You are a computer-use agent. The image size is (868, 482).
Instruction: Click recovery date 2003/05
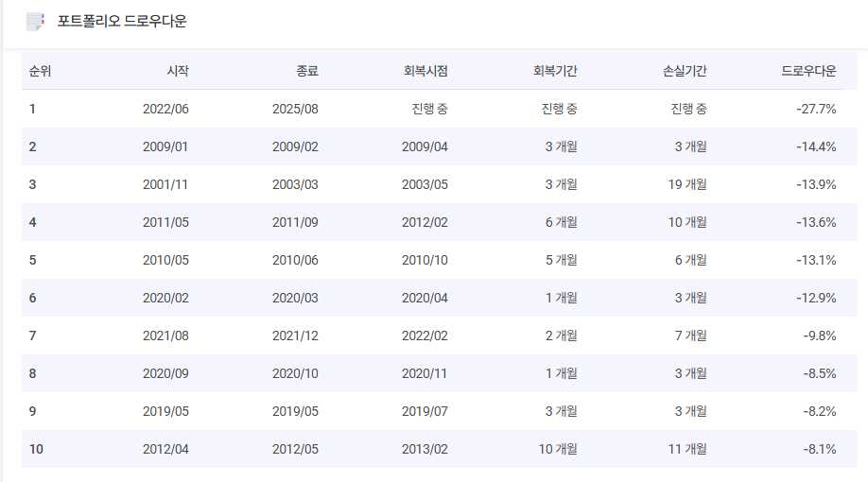425,184
